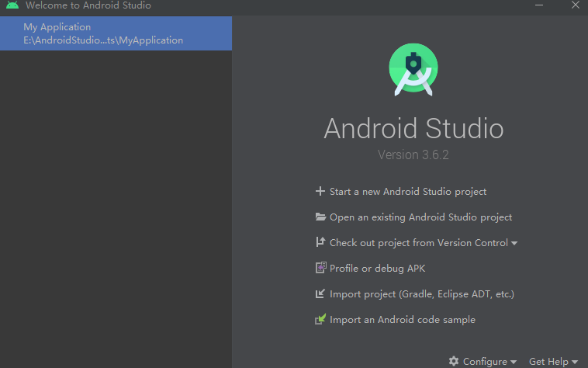Image resolution: width=588 pixels, height=368 pixels.
Task: Select the My Application recent project
Action: tap(116, 33)
